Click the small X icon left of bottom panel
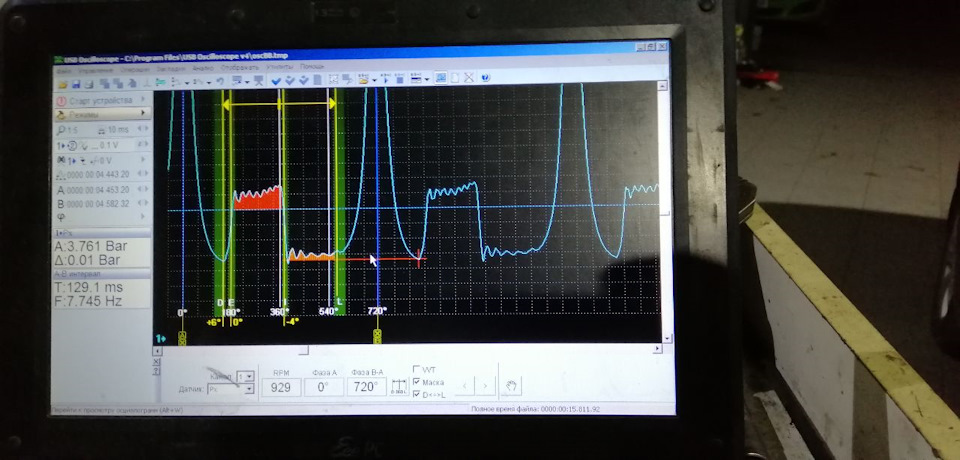Viewport: 960px width, 460px height. [x=156, y=362]
